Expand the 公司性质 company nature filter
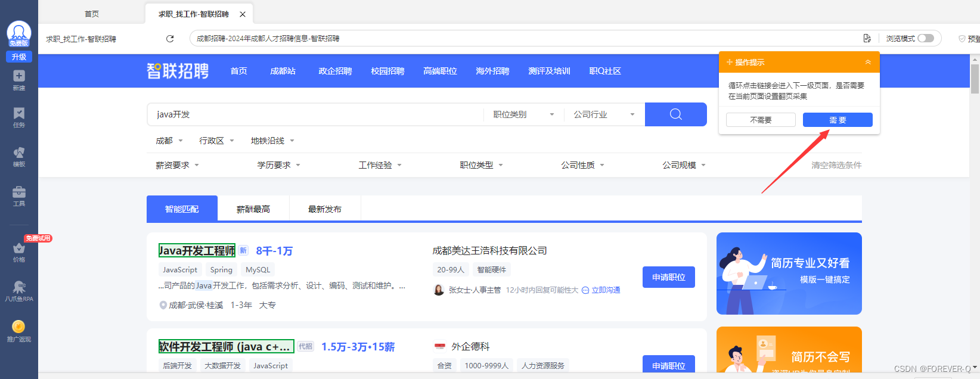 tap(582, 165)
